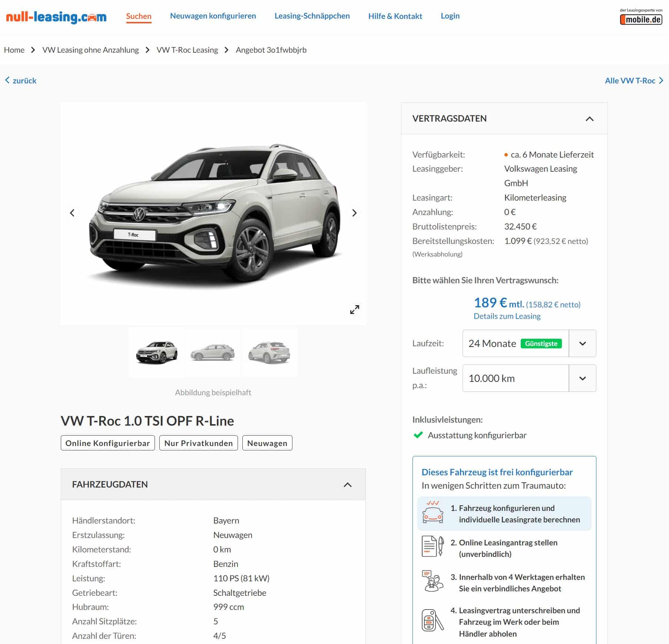Click the ca. 6 Monate Lieferzeit text

[x=552, y=155]
